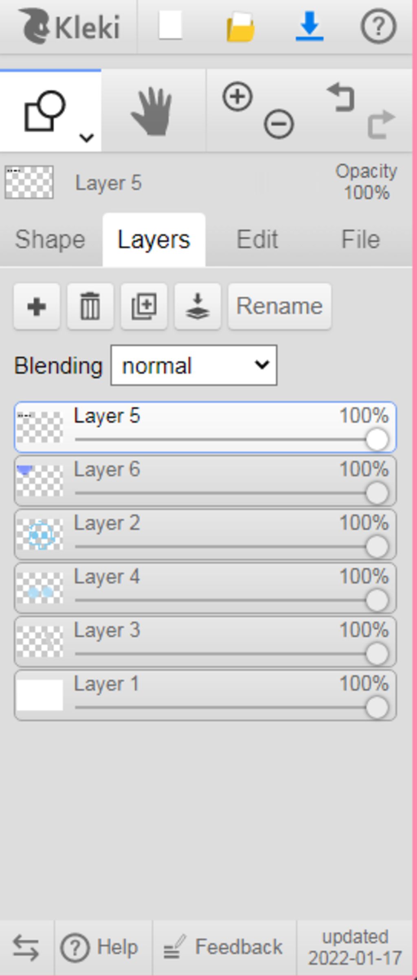Expand the tool chooser arrow under Shape
Viewport: 417px width, 980px height.
tap(87, 138)
